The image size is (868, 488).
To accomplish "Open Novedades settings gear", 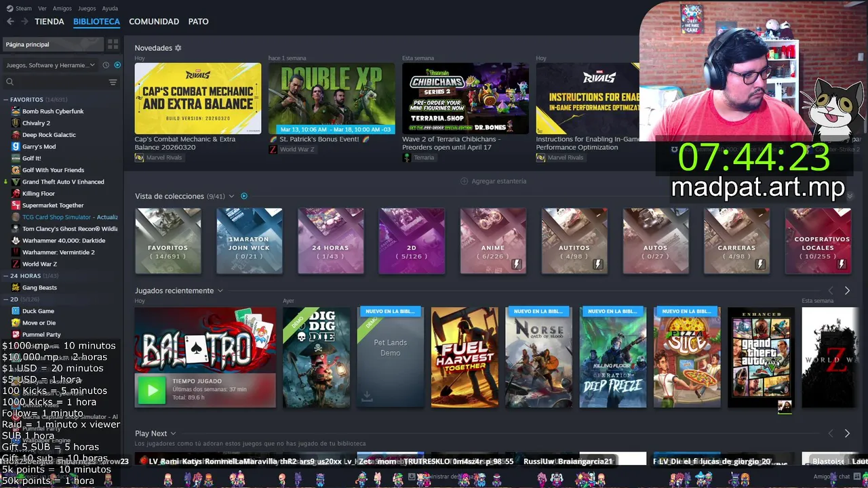I will (178, 48).
